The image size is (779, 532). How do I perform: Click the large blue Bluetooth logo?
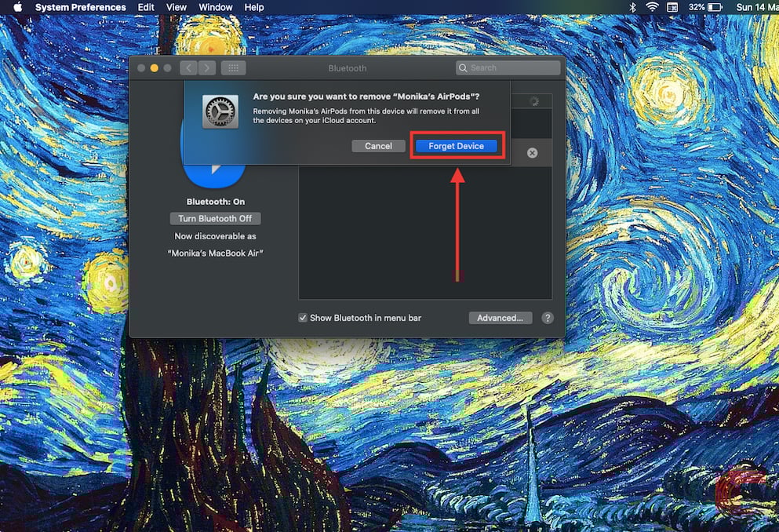(215, 175)
